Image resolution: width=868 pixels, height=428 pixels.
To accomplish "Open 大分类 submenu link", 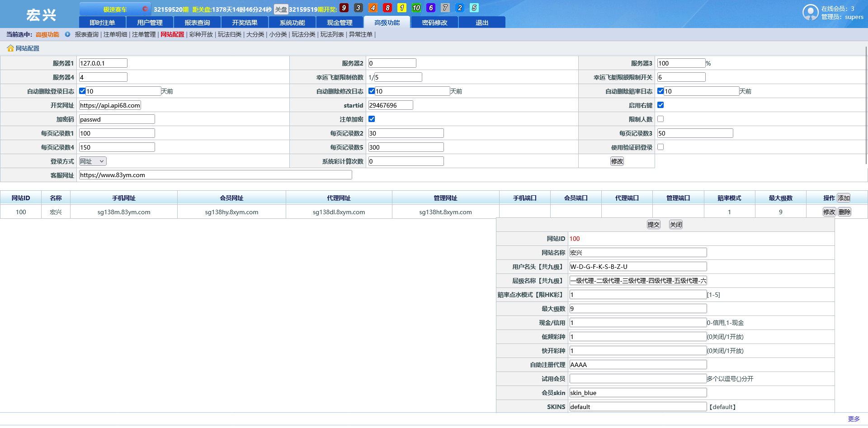I will (x=255, y=34).
